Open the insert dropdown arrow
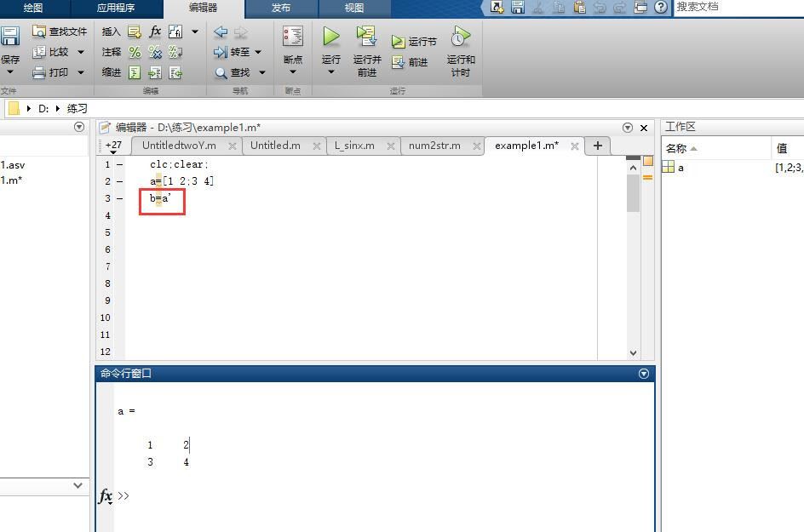 point(195,31)
